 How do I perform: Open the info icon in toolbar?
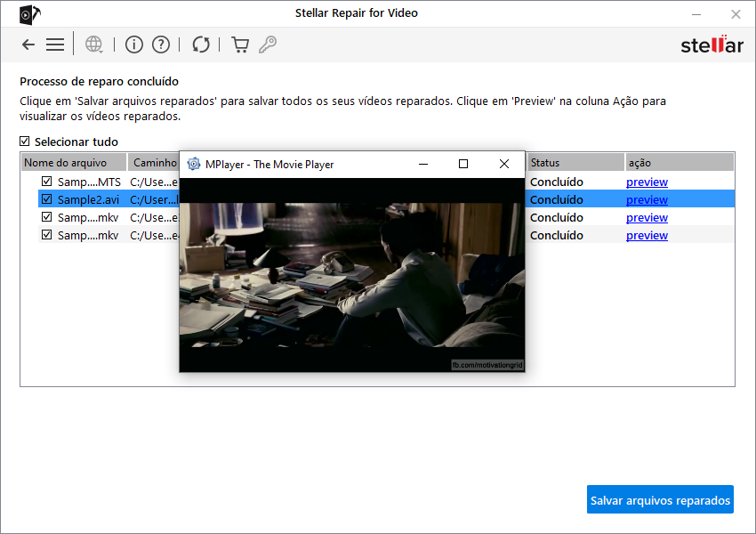tap(133, 44)
